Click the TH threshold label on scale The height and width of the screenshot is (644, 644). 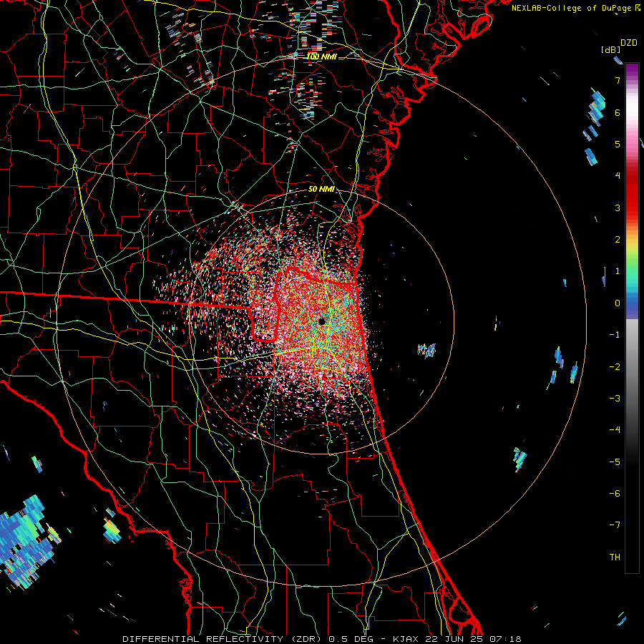(x=615, y=557)
